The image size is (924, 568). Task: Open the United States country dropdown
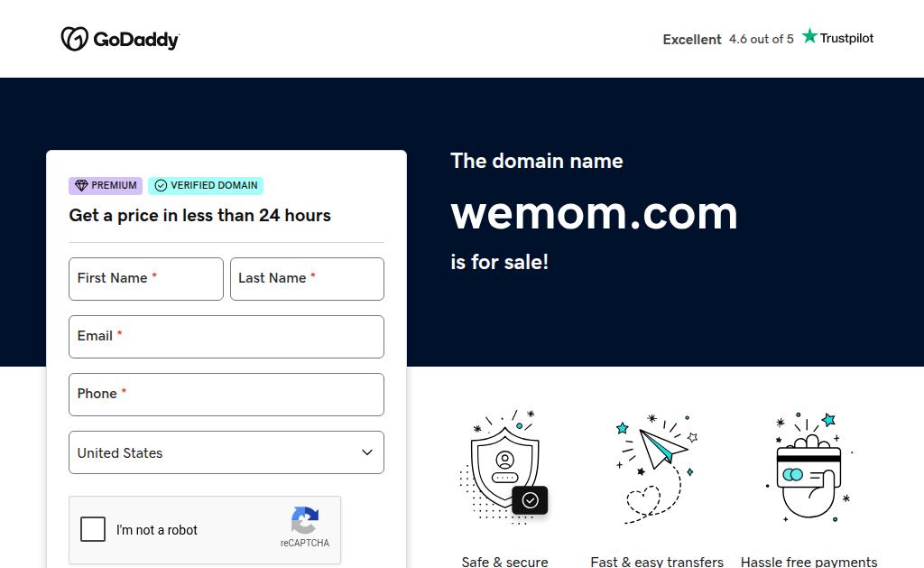pos(226,452)
